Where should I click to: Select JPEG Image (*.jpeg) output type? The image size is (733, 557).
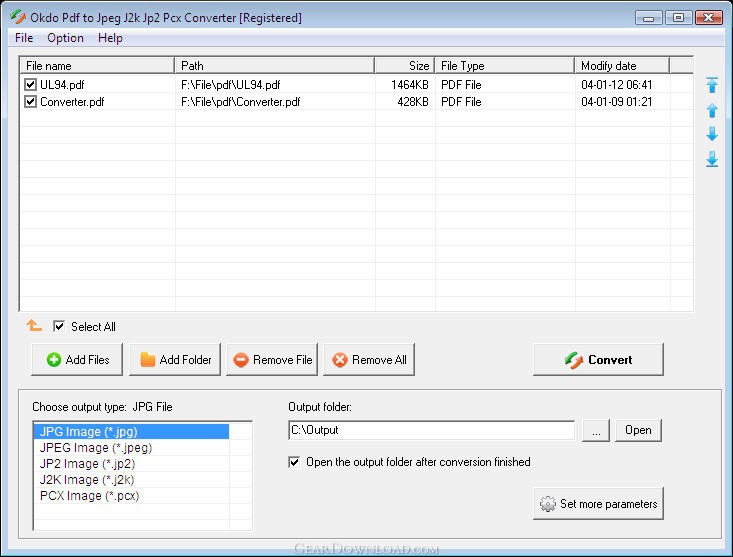click(x=131, y=448)
